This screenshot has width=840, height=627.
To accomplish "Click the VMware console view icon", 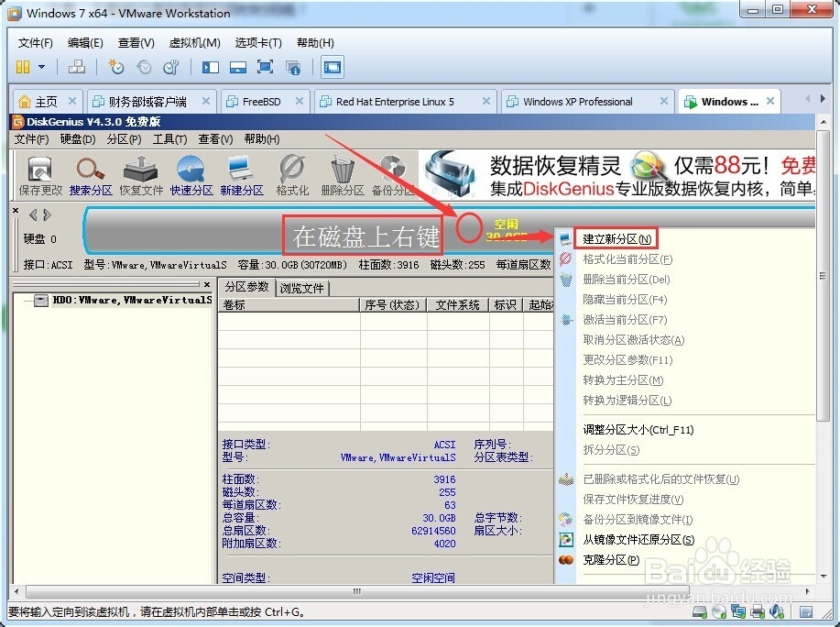I will [x=333, y=67].
